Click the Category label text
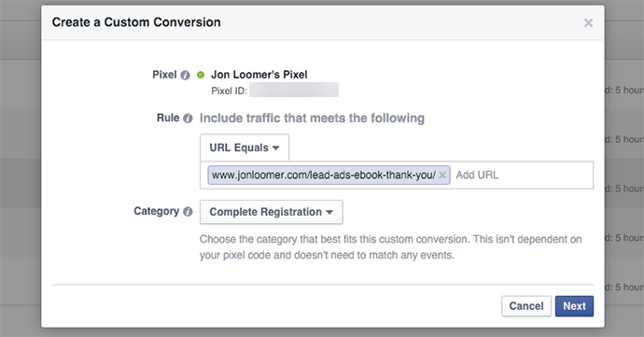Image resolution: width=644 pixels, height=337 pixels. click(157, 211)
